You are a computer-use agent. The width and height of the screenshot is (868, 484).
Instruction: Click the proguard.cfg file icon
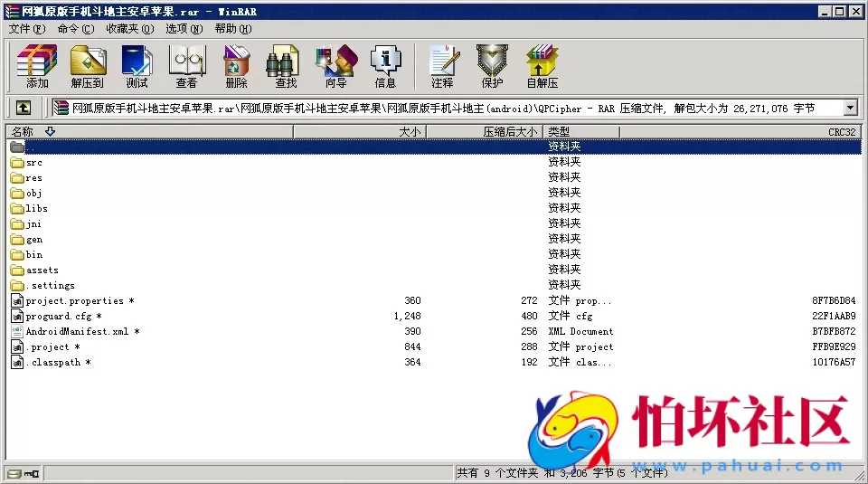tap(17, 317)
